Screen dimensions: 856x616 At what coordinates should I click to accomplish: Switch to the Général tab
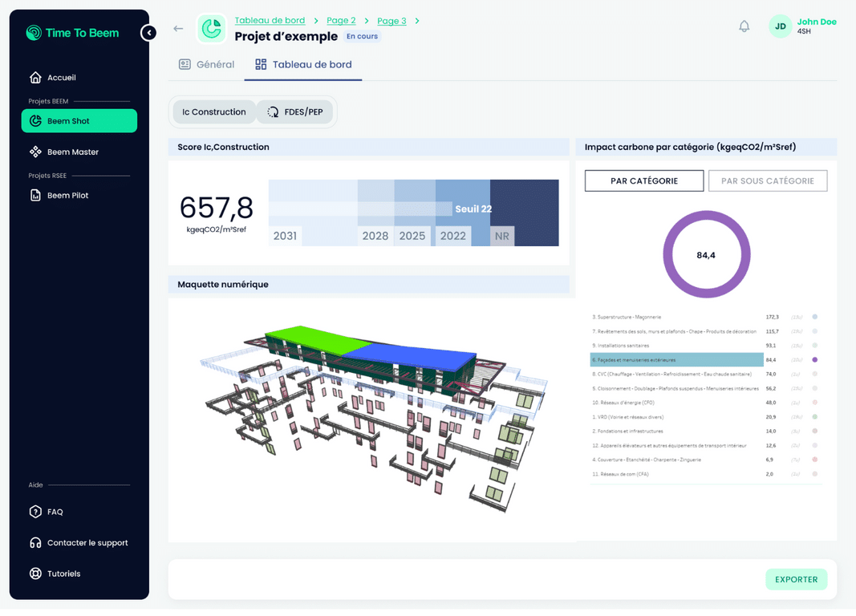coord(206,64)
